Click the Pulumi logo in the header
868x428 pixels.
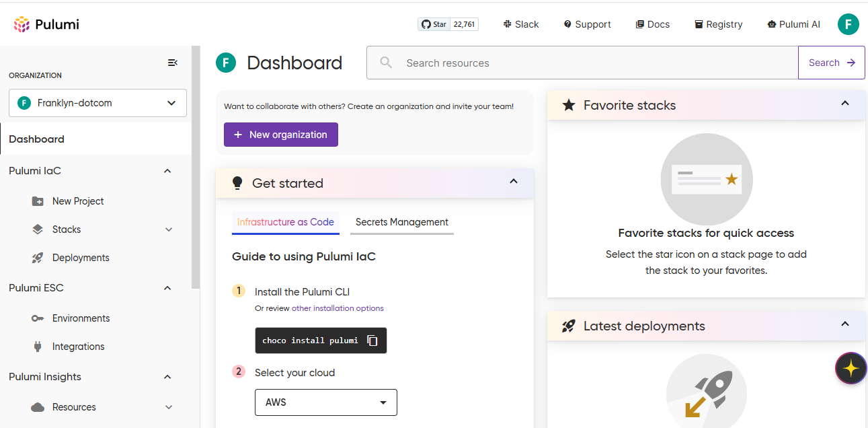tap(46, 25)
